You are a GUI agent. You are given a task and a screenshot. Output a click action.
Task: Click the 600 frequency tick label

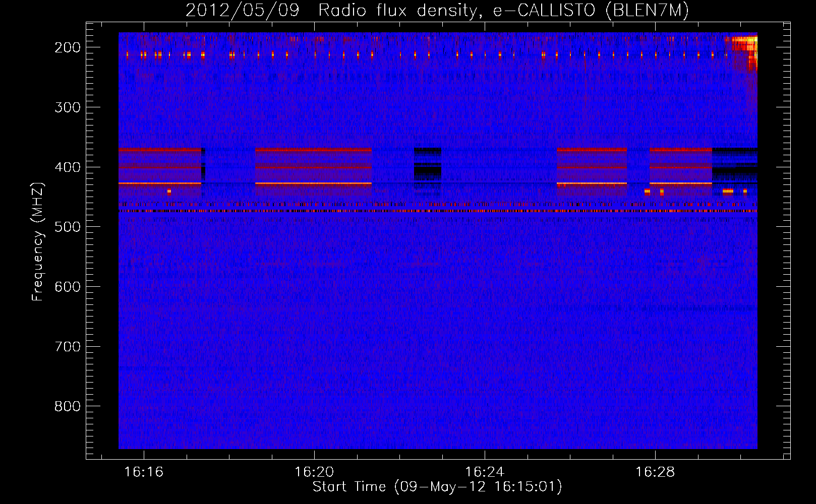click(x=67, y=287)
